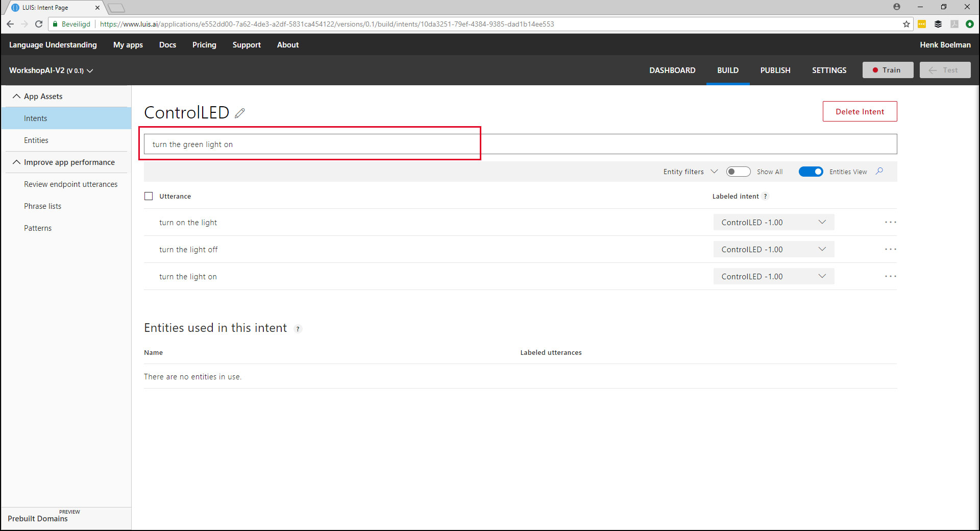Open intent dropdown for 'turn the light on'
This screenshot has width=980, height=531.
point(774,276)
